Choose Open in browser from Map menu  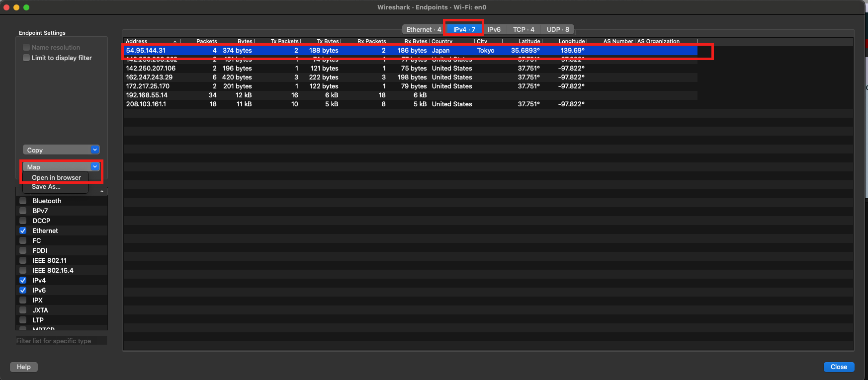[56, 177]
